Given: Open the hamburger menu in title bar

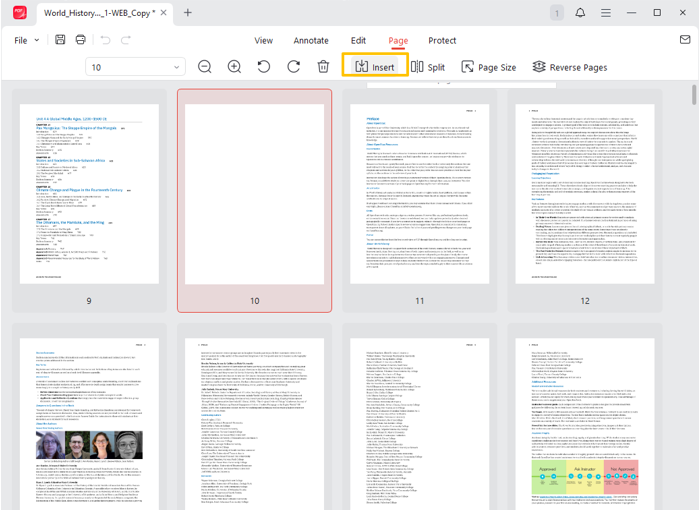Looking at the screenshot, I should click(606, 13).
